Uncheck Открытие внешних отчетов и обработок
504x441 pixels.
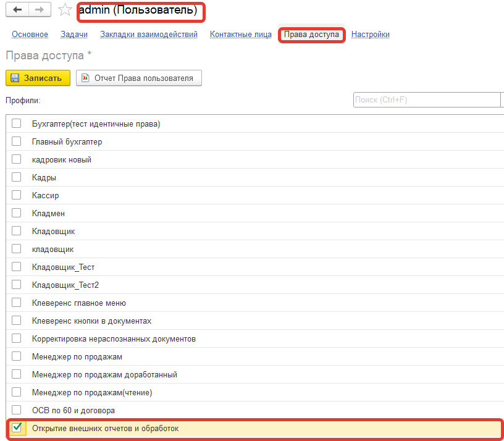pos(17,427)
